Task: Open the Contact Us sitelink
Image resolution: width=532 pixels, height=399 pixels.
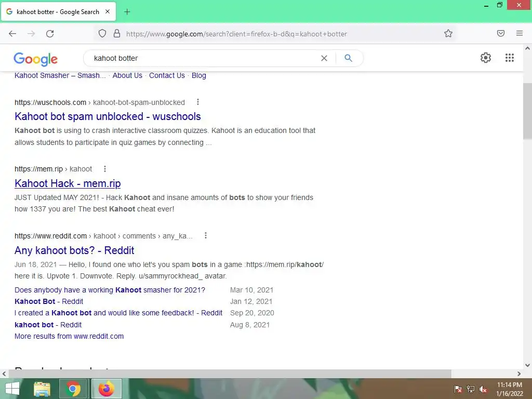Action: (167, 76)
